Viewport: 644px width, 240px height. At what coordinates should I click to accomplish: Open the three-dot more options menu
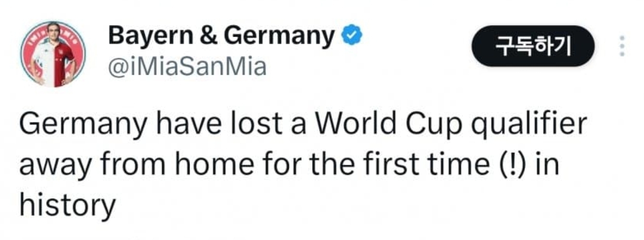621,46
